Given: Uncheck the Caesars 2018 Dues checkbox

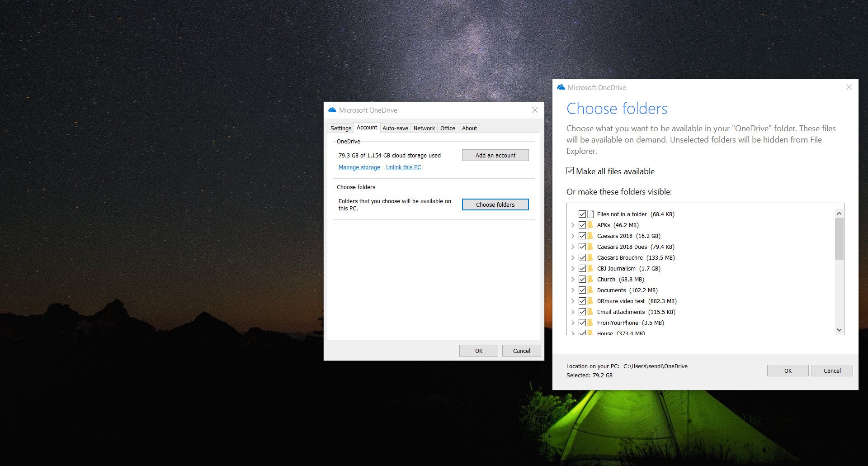Looking at the screenshot, I should point(582,247).
